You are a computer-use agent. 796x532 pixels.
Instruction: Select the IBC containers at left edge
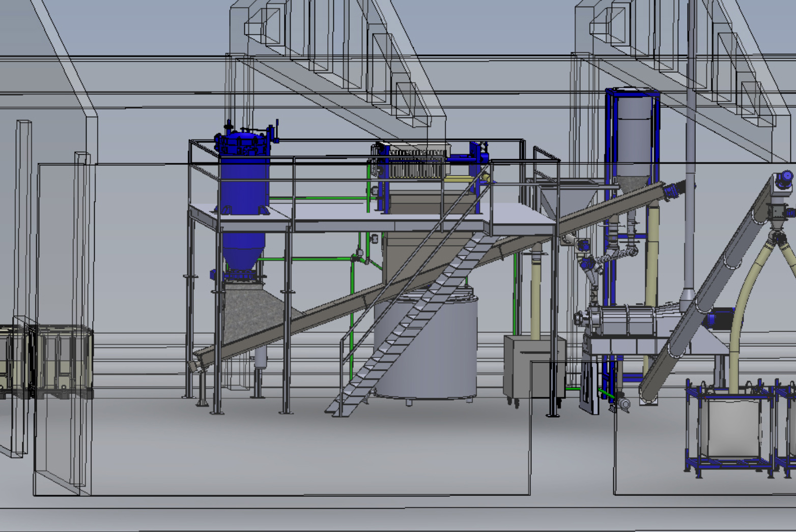pos(46,361)
